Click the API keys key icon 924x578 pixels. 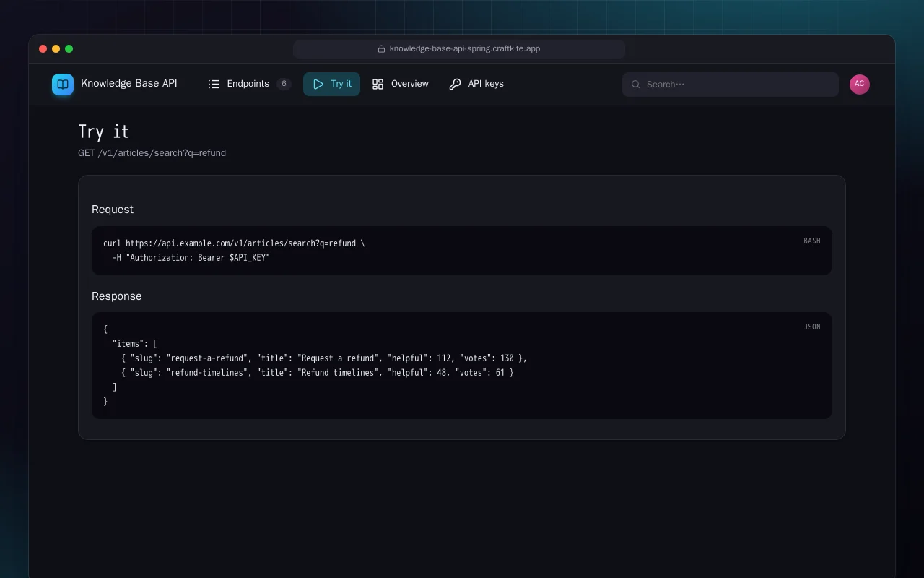point(455,85)
